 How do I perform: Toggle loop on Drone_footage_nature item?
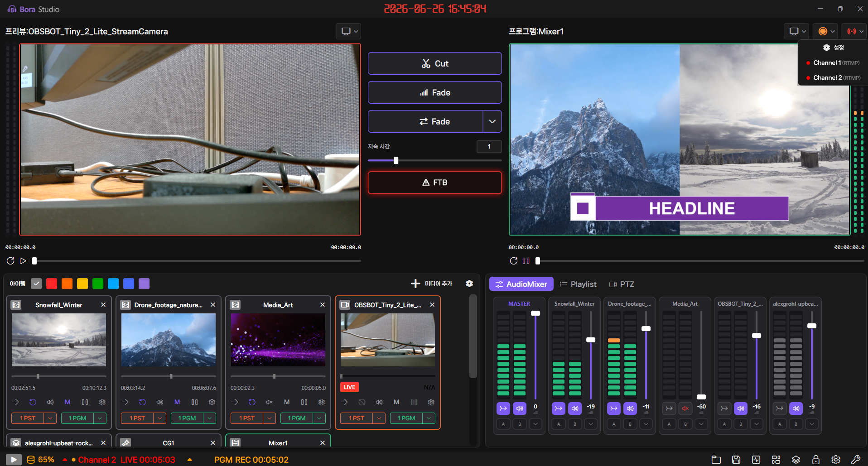point(142,402)
